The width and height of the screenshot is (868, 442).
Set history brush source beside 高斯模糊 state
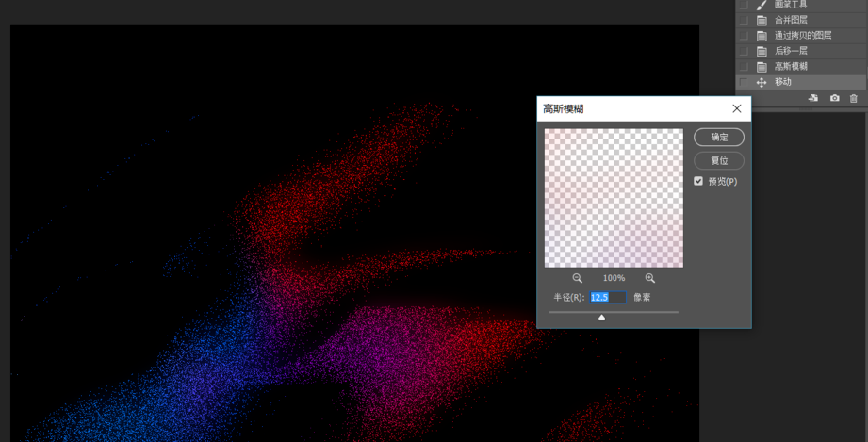click(x=744, y=67)
